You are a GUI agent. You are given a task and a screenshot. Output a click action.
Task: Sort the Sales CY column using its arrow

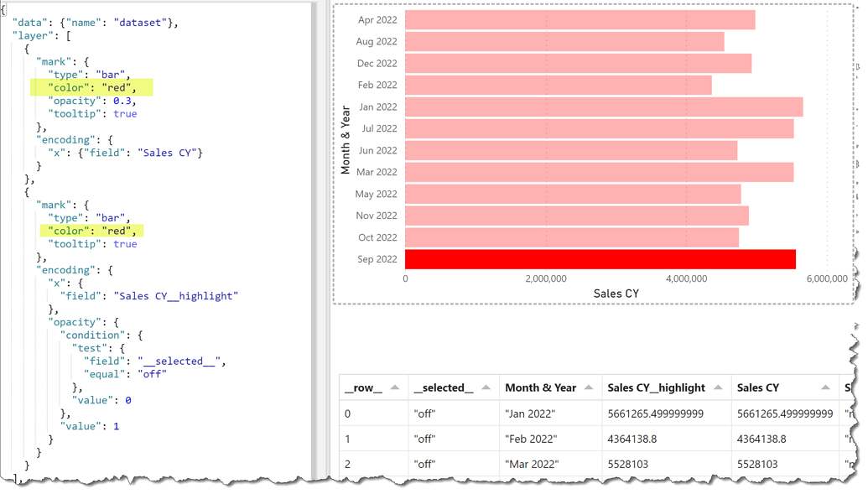825,387
